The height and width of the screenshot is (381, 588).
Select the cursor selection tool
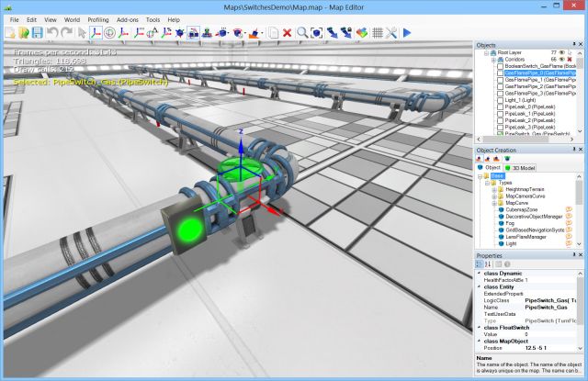(82, 33)
